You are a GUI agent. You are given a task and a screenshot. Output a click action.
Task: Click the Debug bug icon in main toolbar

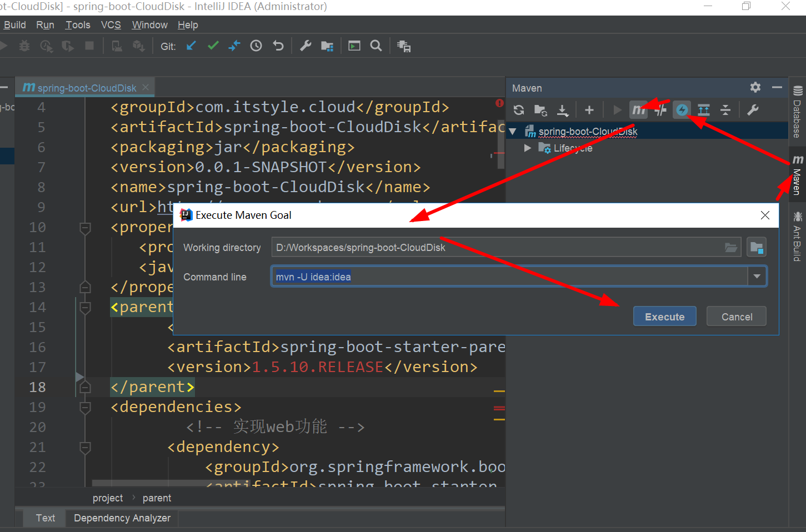pyautogui.click(x=24, y=46)
